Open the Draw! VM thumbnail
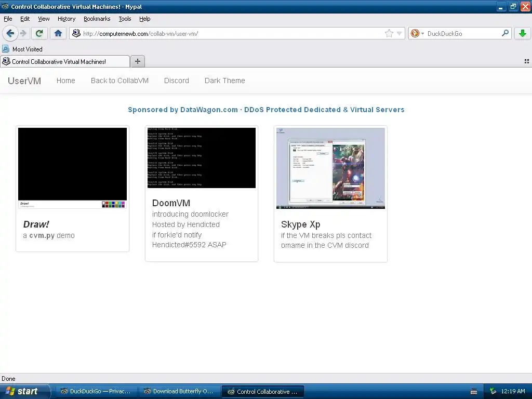Screen dimensions: 532x399 click(72, 168)
